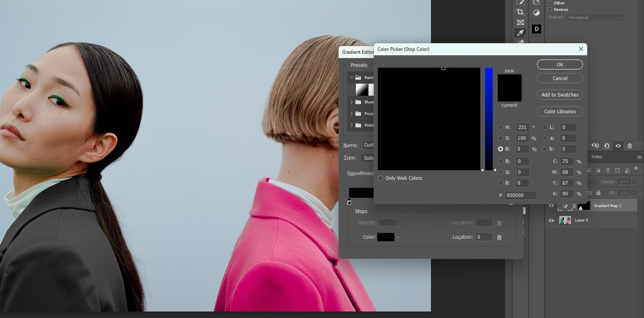Screen dimensions: 644x318
Task: Filter layers by shape layer icon
Action: pyautogui.click(x=618, y=170)
